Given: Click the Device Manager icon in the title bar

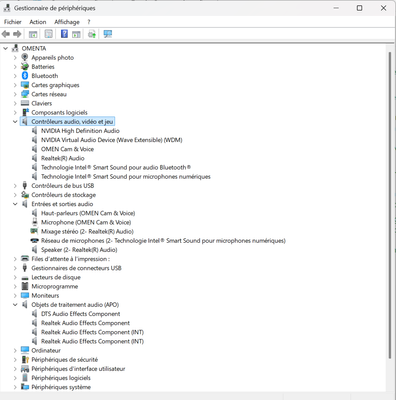Looking at the screenshot, I should click(x=6, y=8).
